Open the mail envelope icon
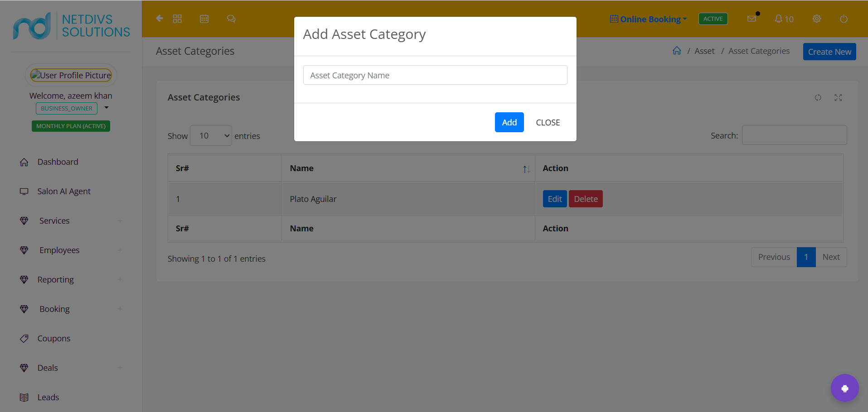Image resolution: width=868 pixels, height=412 pixels. (x=752, y=19)
